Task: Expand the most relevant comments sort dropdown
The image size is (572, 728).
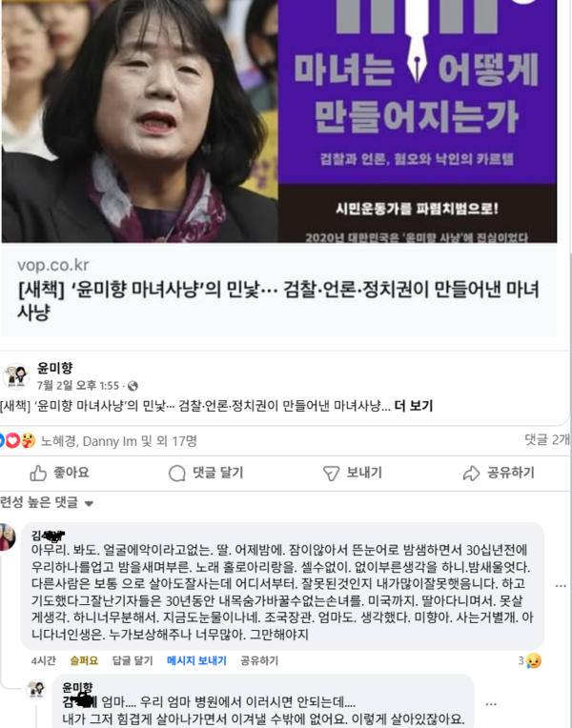Action: [47, 503]
